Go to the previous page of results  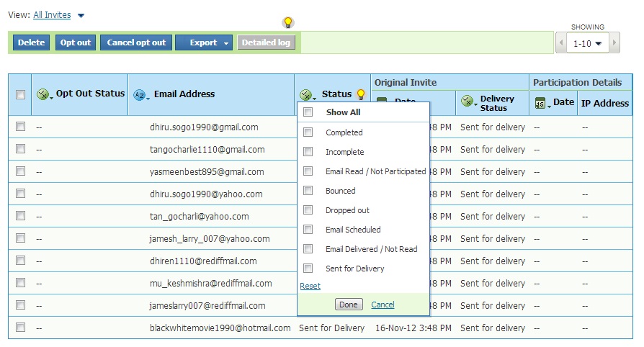coord(560,43)
